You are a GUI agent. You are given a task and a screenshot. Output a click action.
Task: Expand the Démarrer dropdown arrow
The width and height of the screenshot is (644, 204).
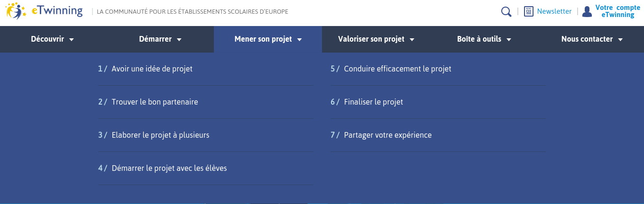point(179,40)
